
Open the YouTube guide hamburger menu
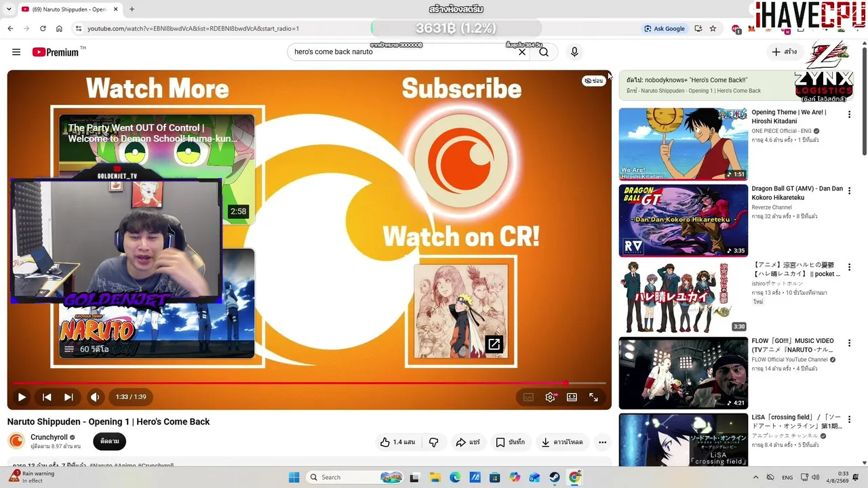[x=16, y=52]
